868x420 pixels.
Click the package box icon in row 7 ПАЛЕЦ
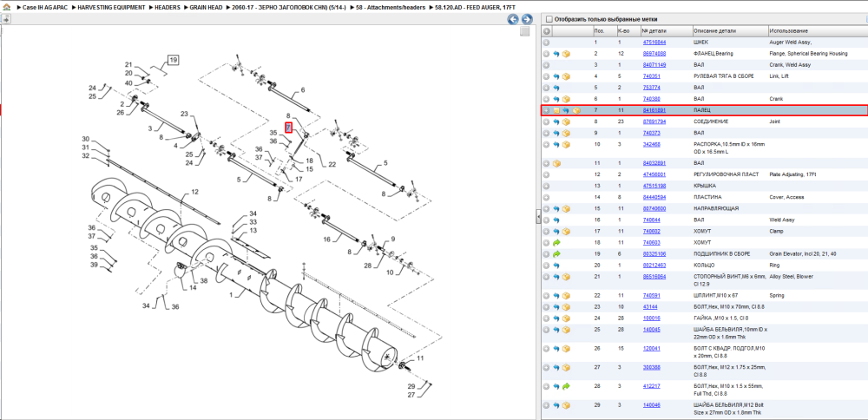click(576, 111)
